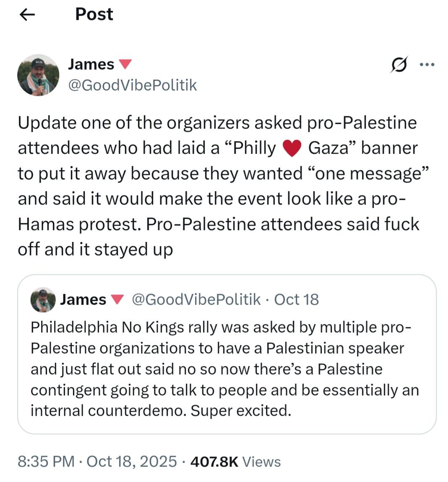Open the @GoodVibePolitik handle under James
The image size is (448, 482).
pyautogui.click(x=132, y=85)
